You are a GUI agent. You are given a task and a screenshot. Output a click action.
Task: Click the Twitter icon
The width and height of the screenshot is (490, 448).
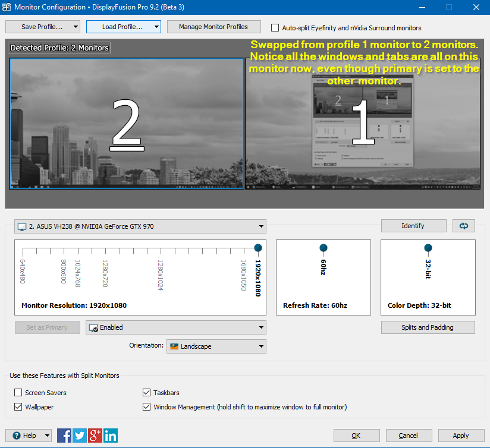coord(80,436)
